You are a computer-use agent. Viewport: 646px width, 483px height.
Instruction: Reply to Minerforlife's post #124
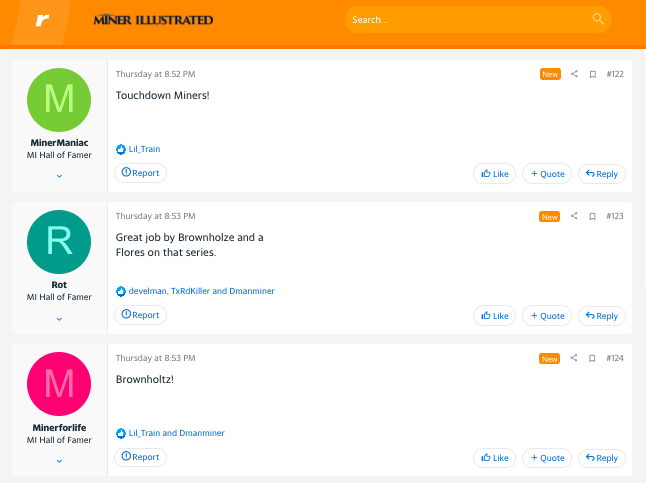point(602,458)
